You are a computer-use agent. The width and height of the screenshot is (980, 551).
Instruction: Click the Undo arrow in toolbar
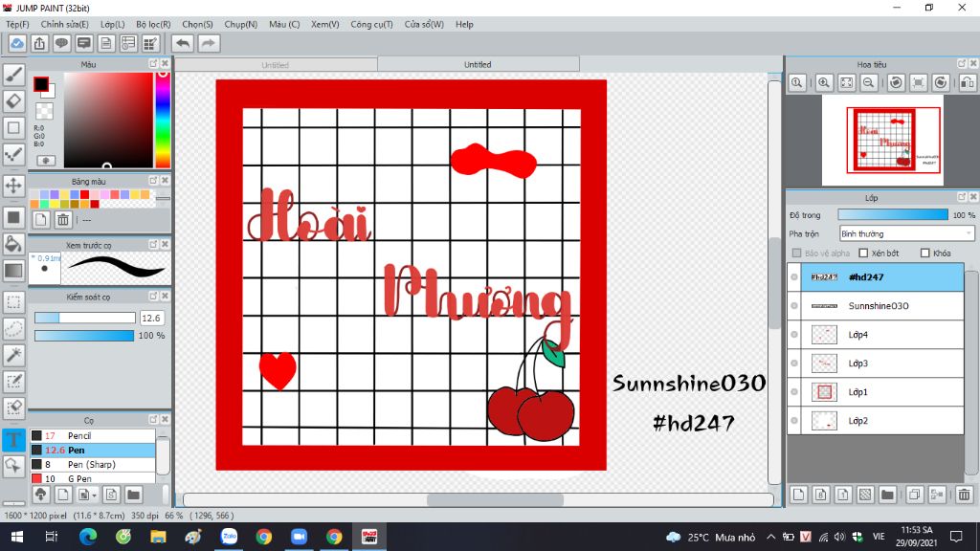tap(183, 43)
